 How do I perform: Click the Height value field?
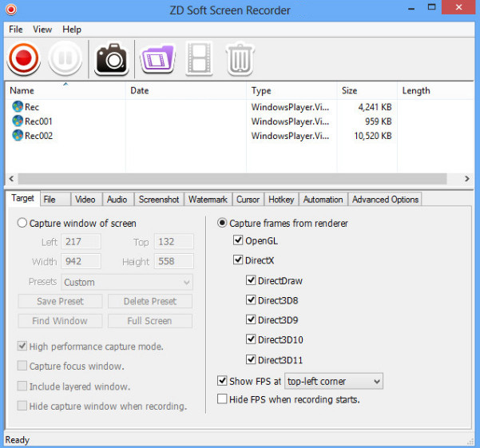(173, 261)
